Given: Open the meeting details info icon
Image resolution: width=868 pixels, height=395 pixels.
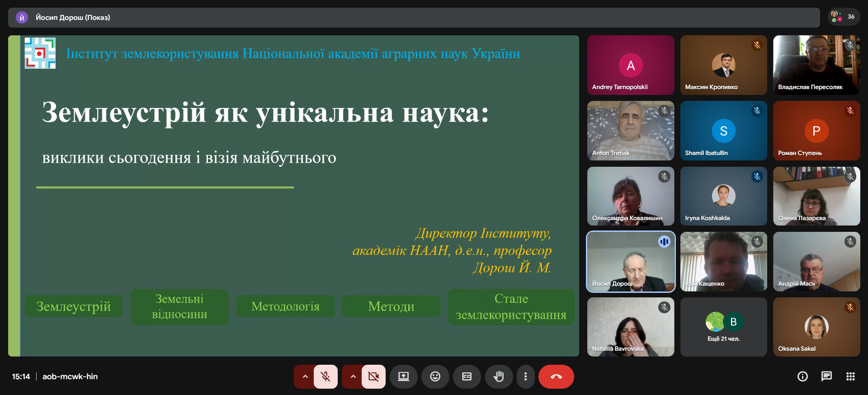Looking at the screenshot, I should 802,376.
